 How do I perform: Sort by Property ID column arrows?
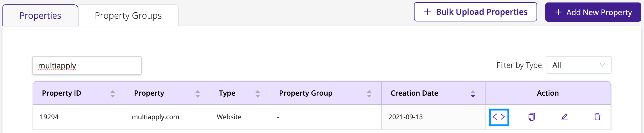pyautogui.click(x=113, y=94)
